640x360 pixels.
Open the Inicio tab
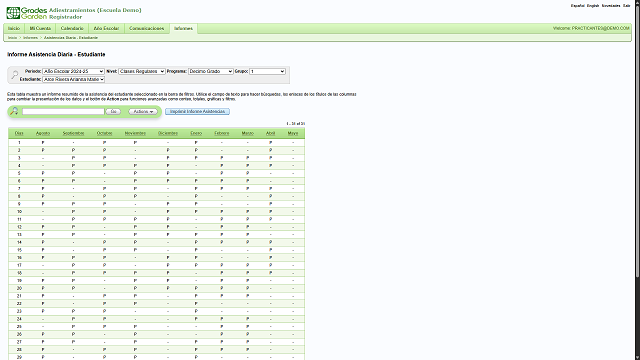14,28
